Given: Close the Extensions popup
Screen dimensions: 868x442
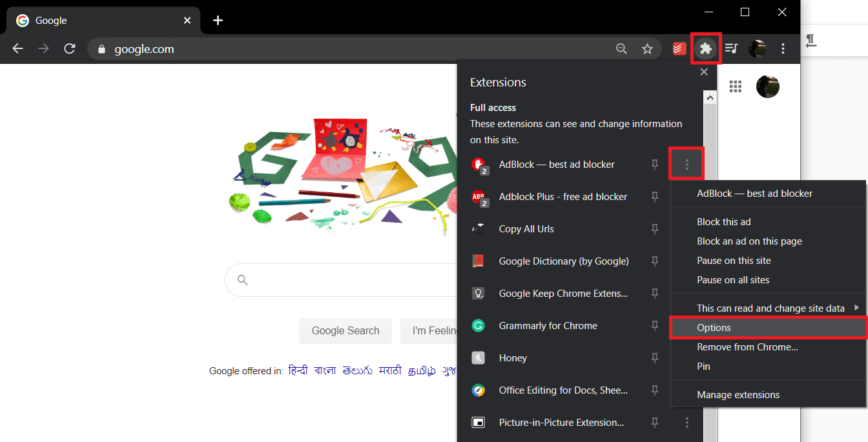Looking at the screenshot, I should point(704,72).
